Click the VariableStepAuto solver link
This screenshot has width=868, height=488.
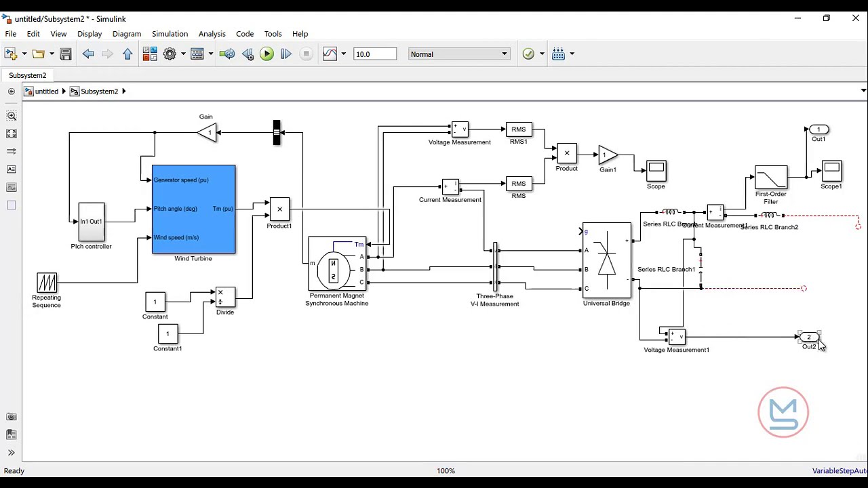(840, 471)
